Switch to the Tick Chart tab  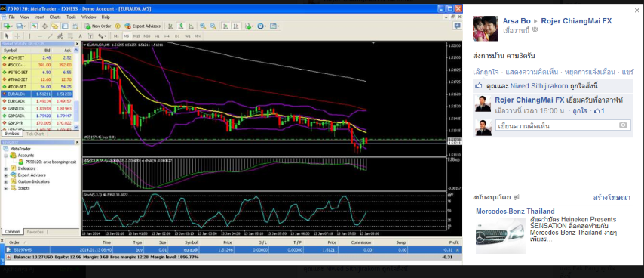click(x=35, y=134)
